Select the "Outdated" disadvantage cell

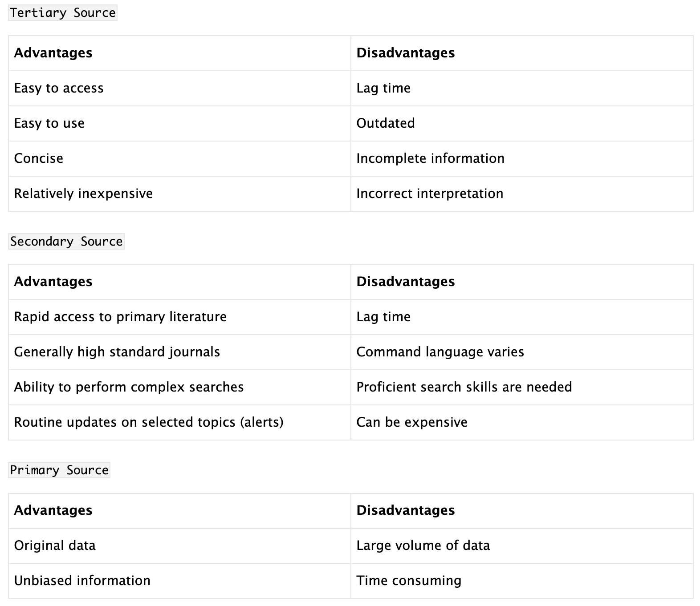point(386,123)
